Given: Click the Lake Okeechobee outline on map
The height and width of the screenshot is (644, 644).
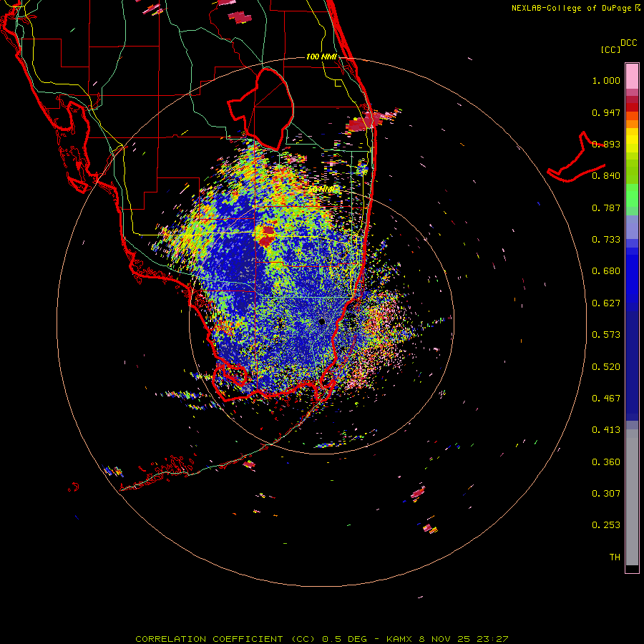Looking at the screenshot, I should click(x=260, y=109).
